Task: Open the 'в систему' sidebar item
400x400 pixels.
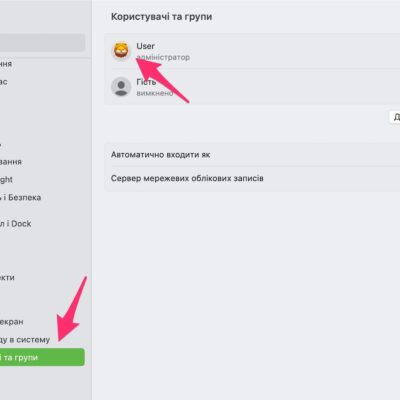Action: tap(25, 340)
